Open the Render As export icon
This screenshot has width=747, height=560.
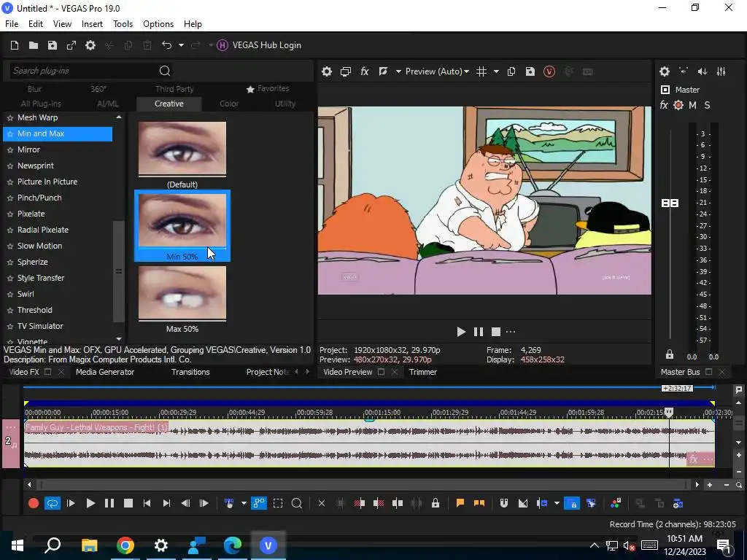tap(71, 45)
